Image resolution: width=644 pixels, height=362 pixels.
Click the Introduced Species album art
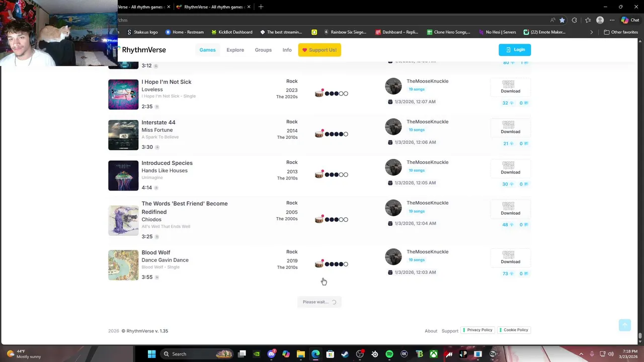tap(123, 175)
